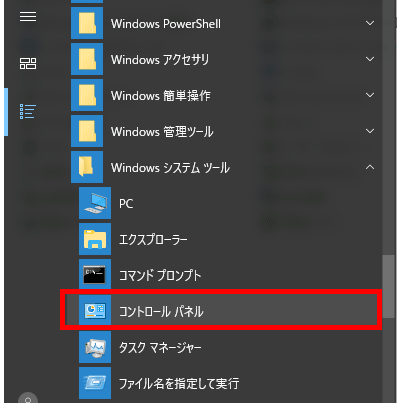Expand Windows 簡単操作 chevron

370,95
